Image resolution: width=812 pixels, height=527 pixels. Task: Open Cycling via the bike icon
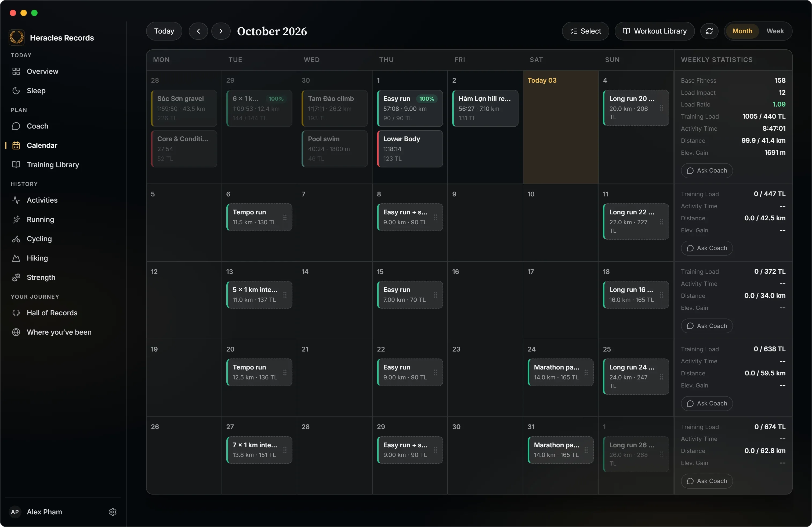coord(16,239)
